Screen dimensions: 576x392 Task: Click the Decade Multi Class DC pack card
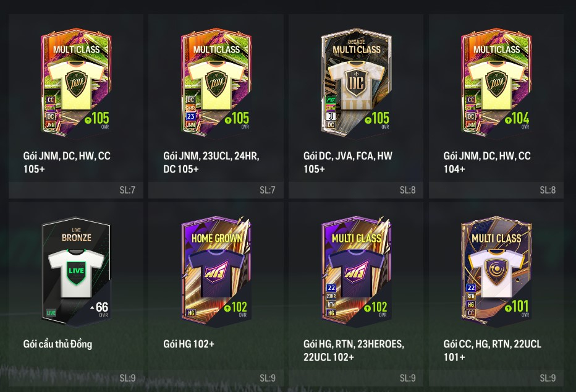click(356, 83)
